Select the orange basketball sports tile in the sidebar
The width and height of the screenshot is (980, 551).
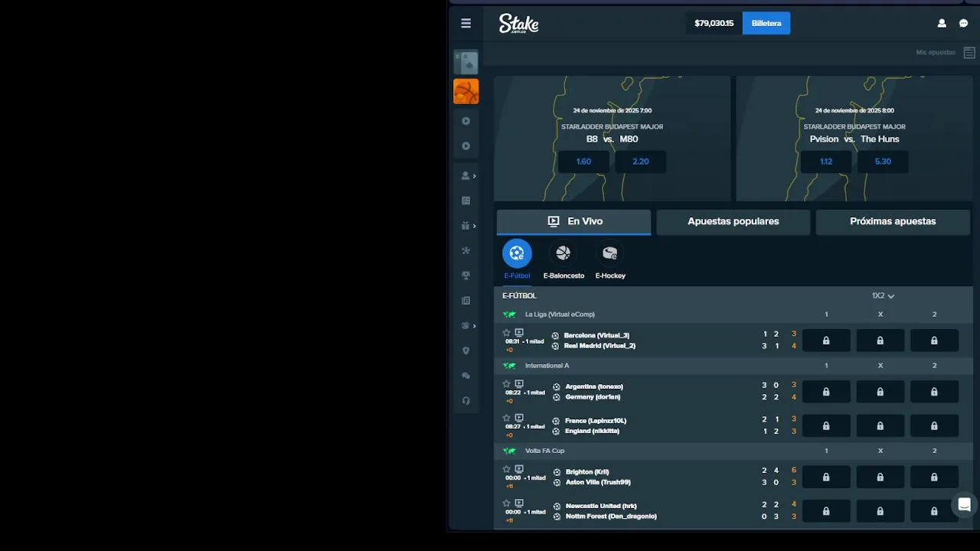tap(465, 91)
